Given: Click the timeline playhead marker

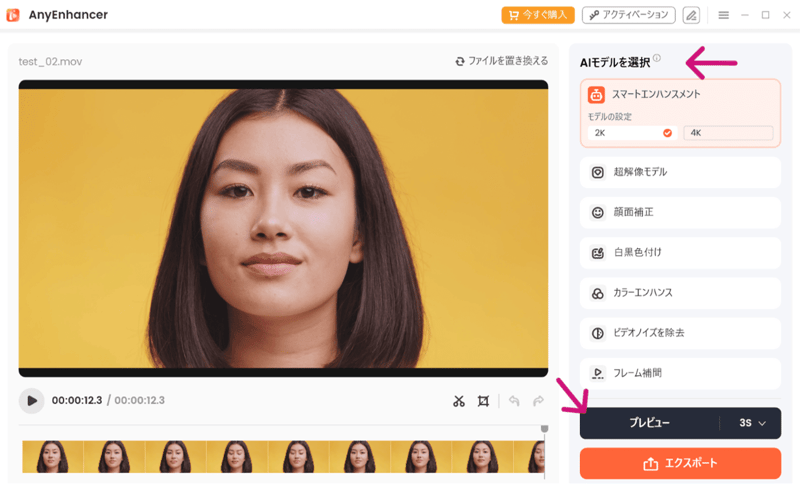Looking at the screenshot, I should click(x=545, y=430).
